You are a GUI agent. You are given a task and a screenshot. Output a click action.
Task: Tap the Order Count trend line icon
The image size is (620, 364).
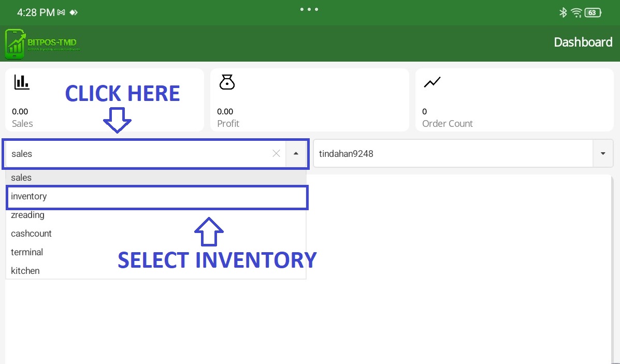(x=432, y=82)
